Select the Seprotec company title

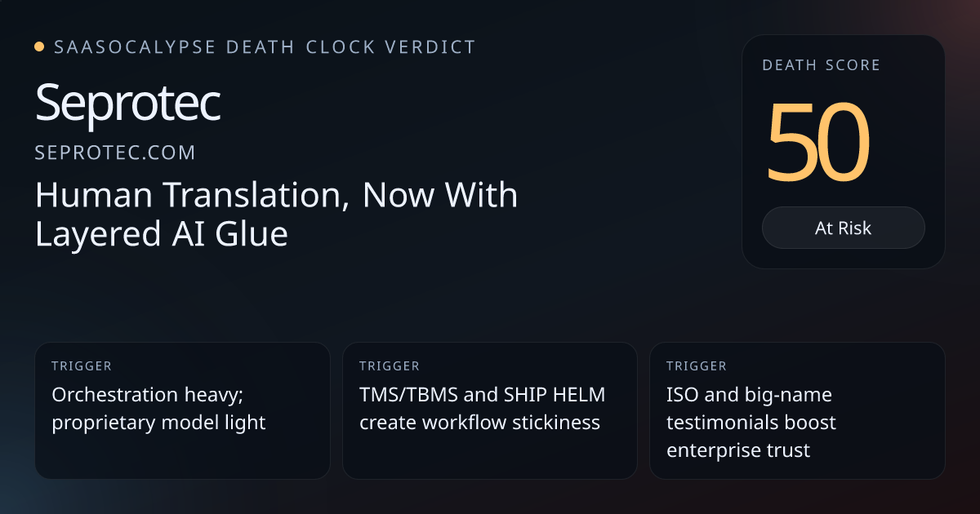(128, 104)
